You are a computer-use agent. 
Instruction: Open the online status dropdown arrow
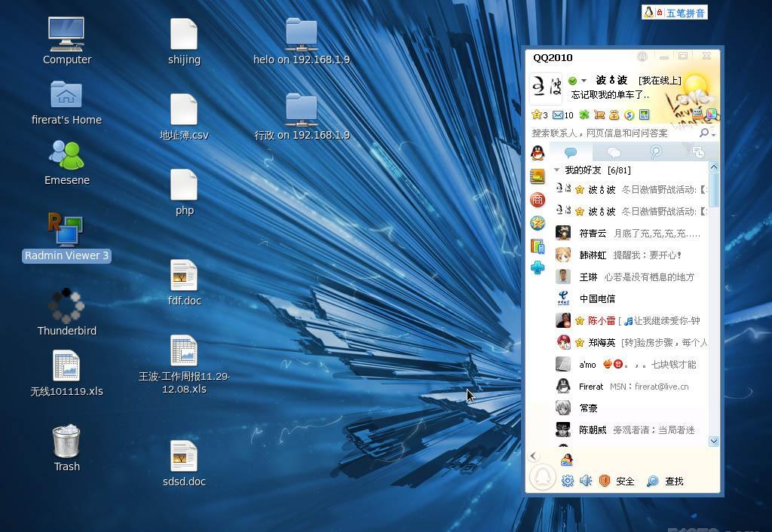click(584, 80)
